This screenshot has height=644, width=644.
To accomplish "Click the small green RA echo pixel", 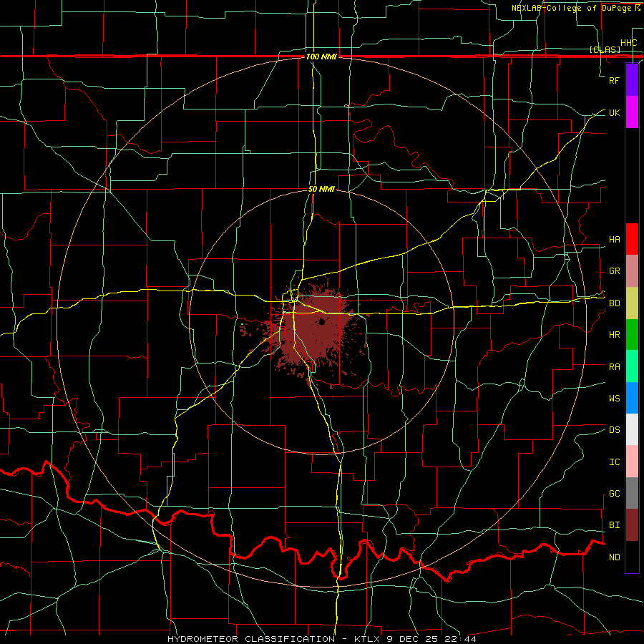I will point(243,324).
